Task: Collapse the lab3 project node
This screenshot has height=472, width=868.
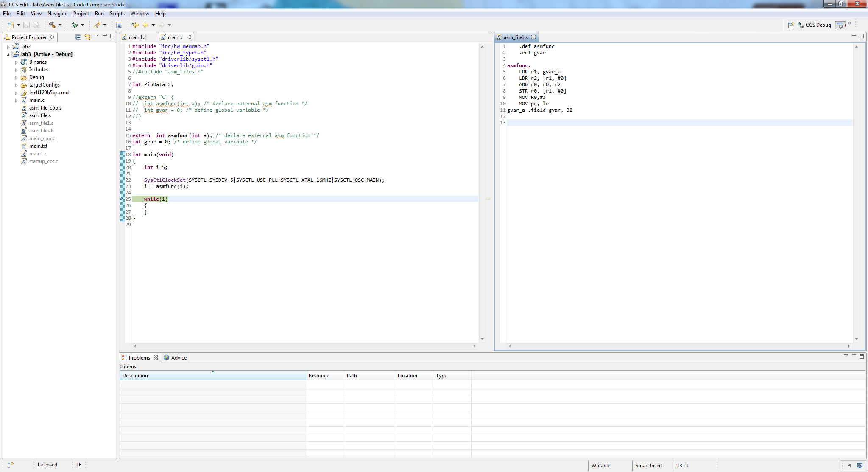Action: [8, 54]
